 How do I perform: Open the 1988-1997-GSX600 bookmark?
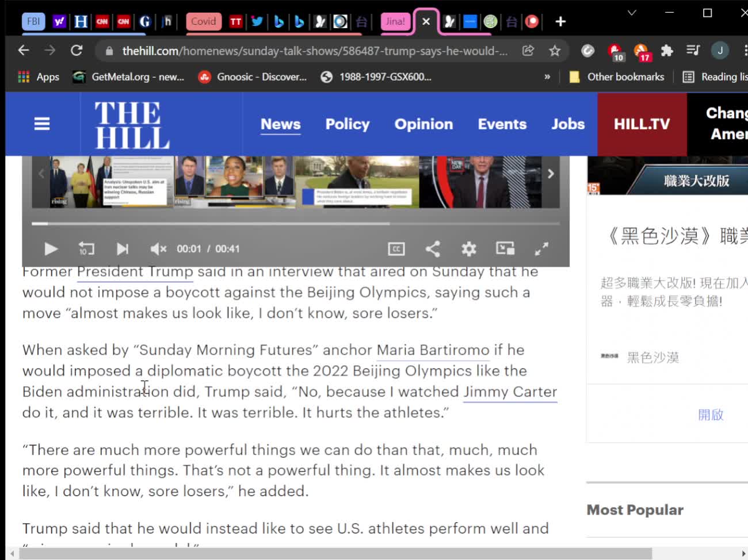(x=376, y=77)
